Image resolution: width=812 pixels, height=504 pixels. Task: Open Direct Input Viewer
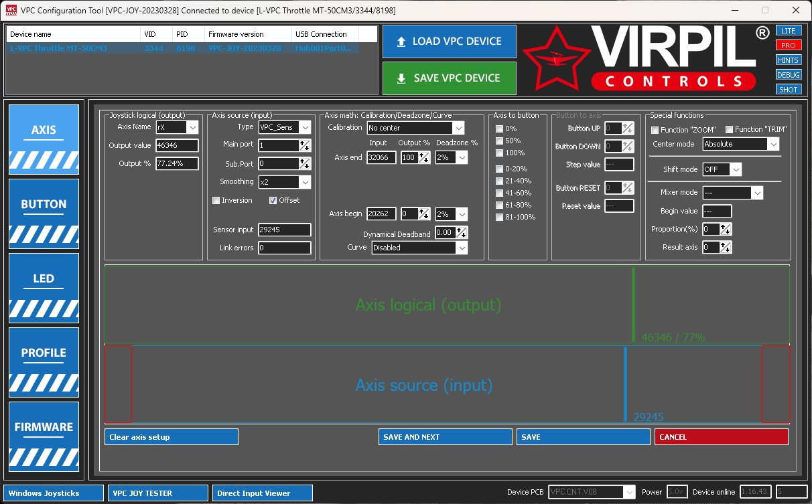263,493
